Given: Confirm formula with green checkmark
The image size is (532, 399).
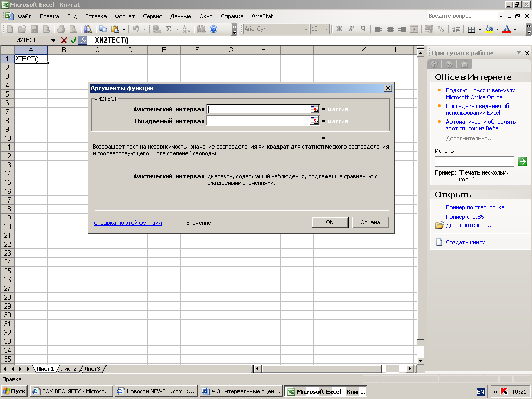Looking at the screenshot, I should 73,41.
